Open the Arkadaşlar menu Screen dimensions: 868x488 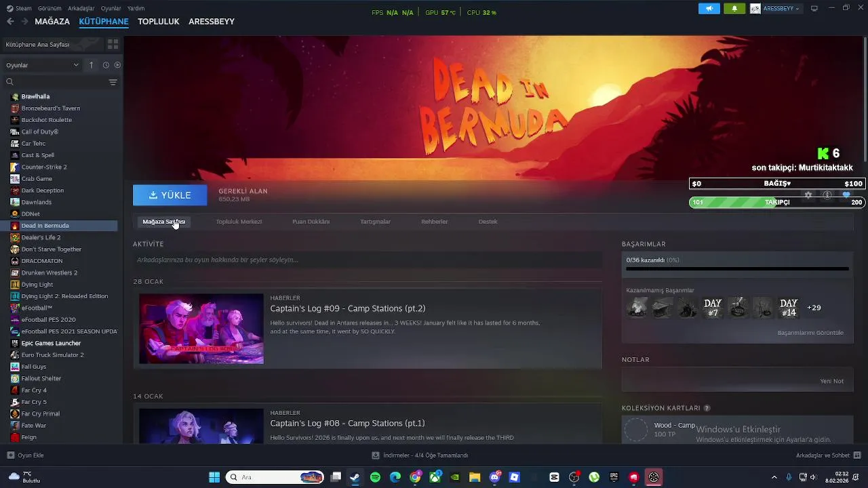[81, 8]
